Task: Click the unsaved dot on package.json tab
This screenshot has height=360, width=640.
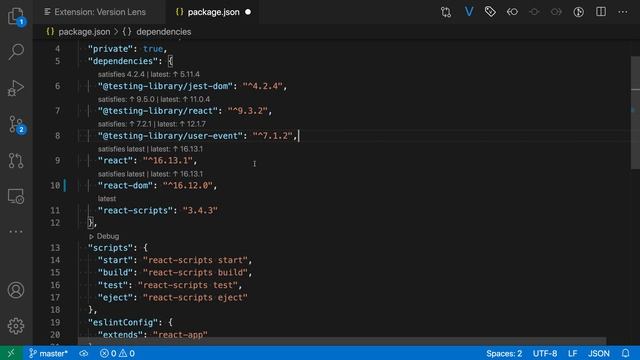Action: pos(248,12)
